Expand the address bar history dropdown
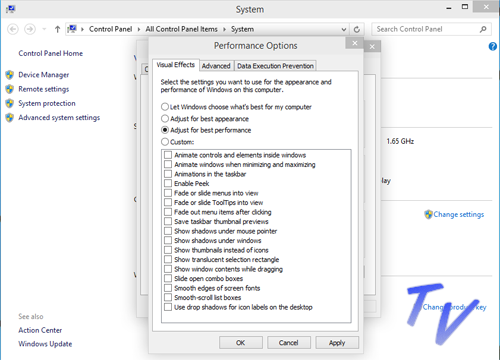Screen dimensions: 500x360 pyautogui.click(x=344, y=29)
